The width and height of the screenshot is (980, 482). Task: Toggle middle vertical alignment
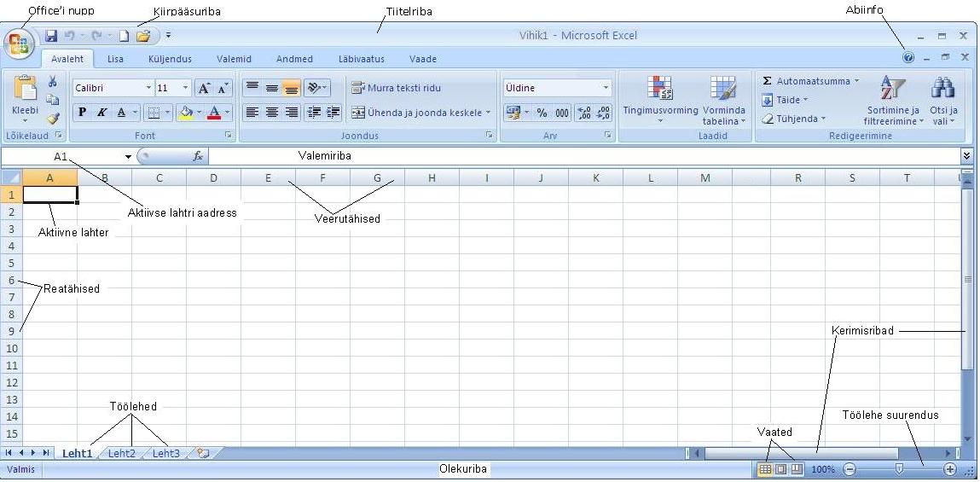[x=271, y=88]
